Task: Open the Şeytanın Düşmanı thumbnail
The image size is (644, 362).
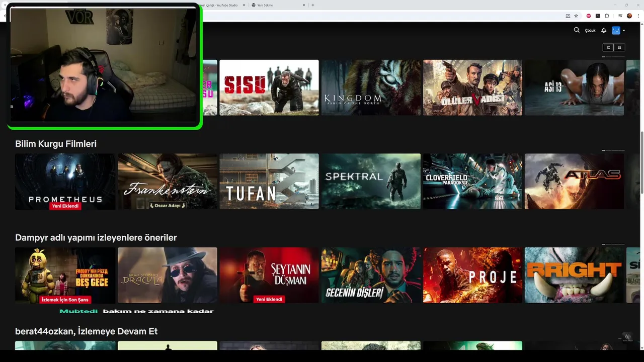Action: pyautogui.click(x=269, y=275)
